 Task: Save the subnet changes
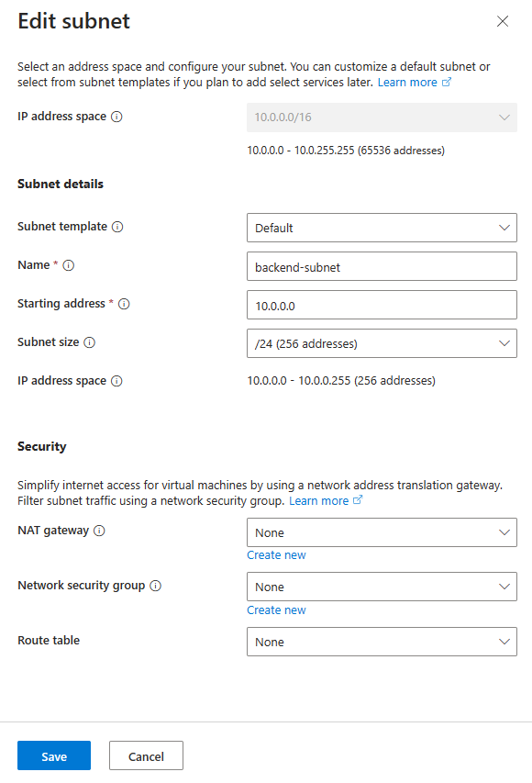[53, 755]
